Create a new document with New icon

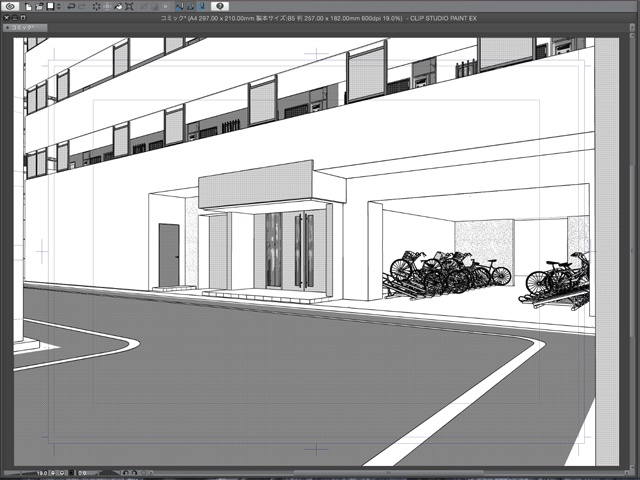tap(29, 7)
